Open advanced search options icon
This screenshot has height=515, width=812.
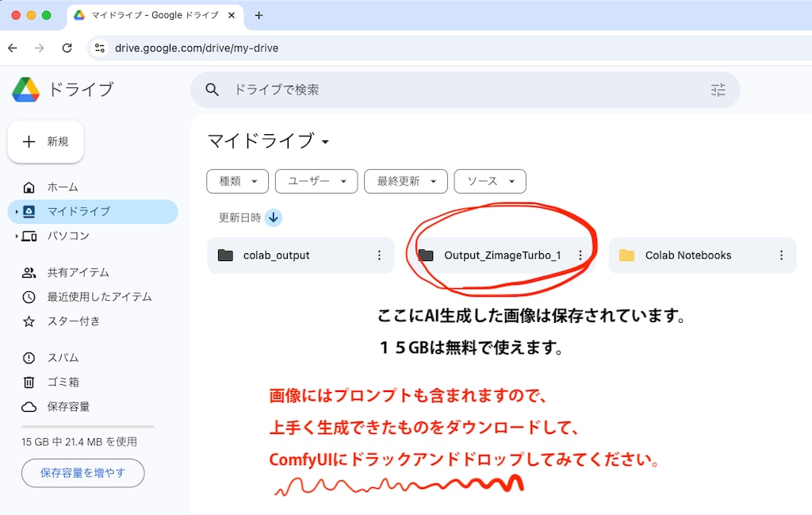[718, 90]
